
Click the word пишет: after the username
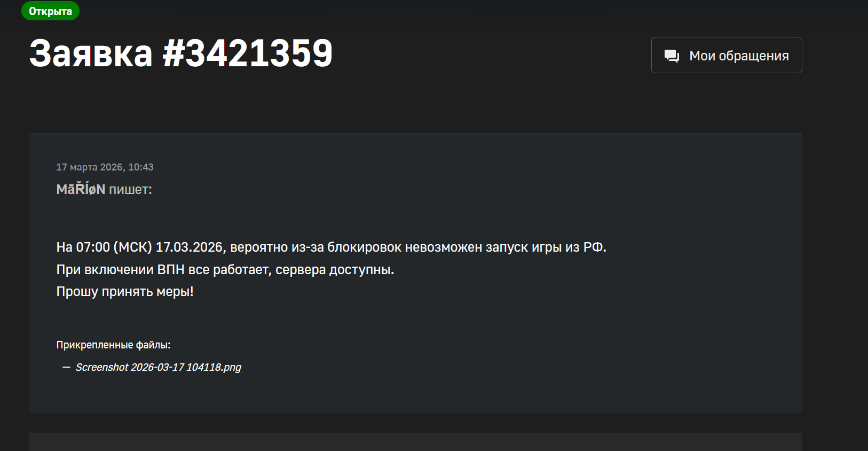click(x=130, y=190)
